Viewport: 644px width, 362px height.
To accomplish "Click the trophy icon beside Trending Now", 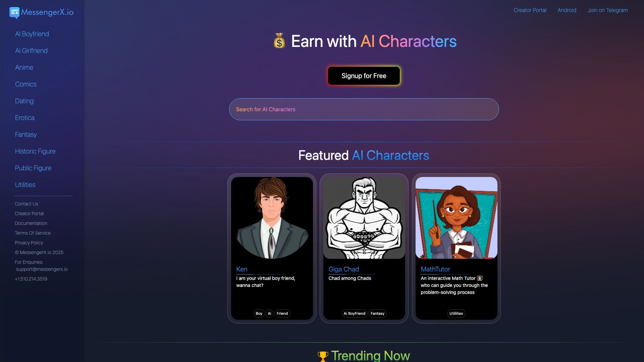I will [x=323, y=356].
